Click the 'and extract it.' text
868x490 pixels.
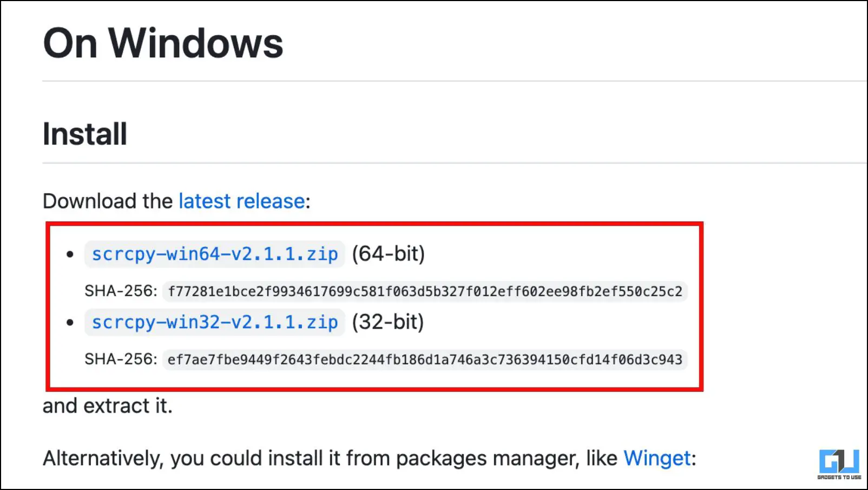(x=108, y=406)
